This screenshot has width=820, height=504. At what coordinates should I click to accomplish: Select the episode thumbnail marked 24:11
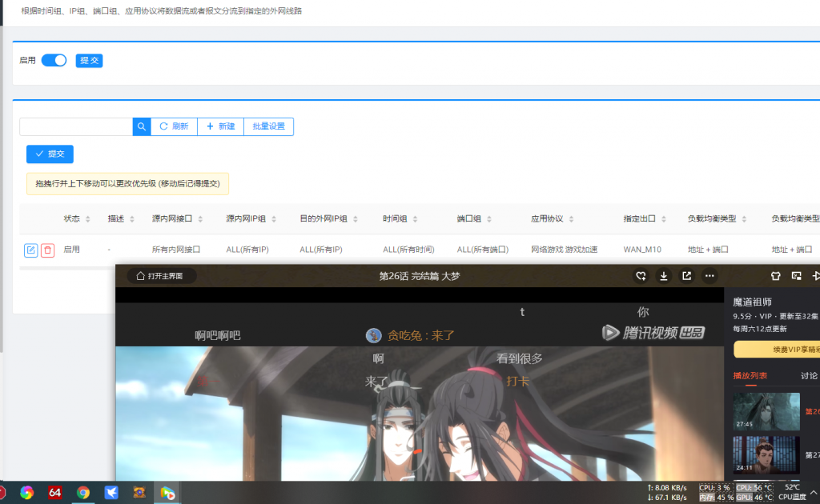766,455
